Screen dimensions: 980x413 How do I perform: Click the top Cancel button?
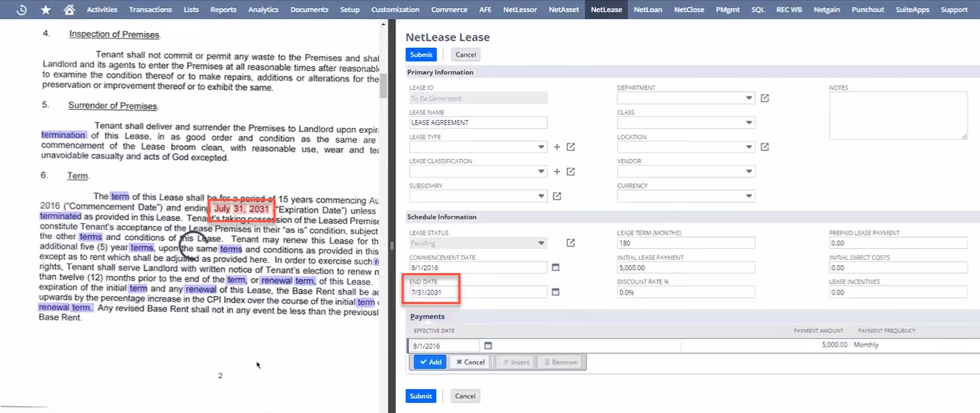(x=466, y=54)
